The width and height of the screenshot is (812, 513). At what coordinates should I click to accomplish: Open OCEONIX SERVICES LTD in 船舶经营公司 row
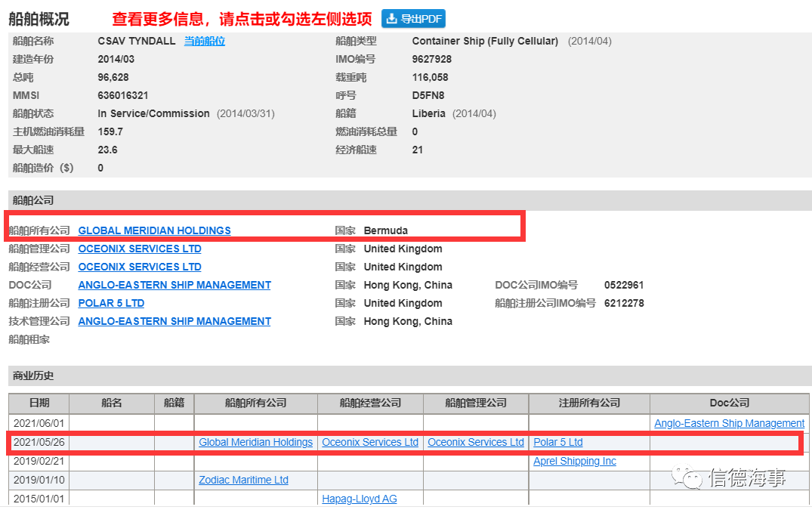140,267
